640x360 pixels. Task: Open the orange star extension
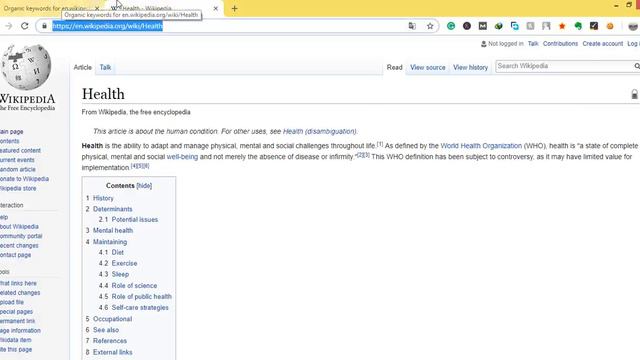click(x=562, y=26)
